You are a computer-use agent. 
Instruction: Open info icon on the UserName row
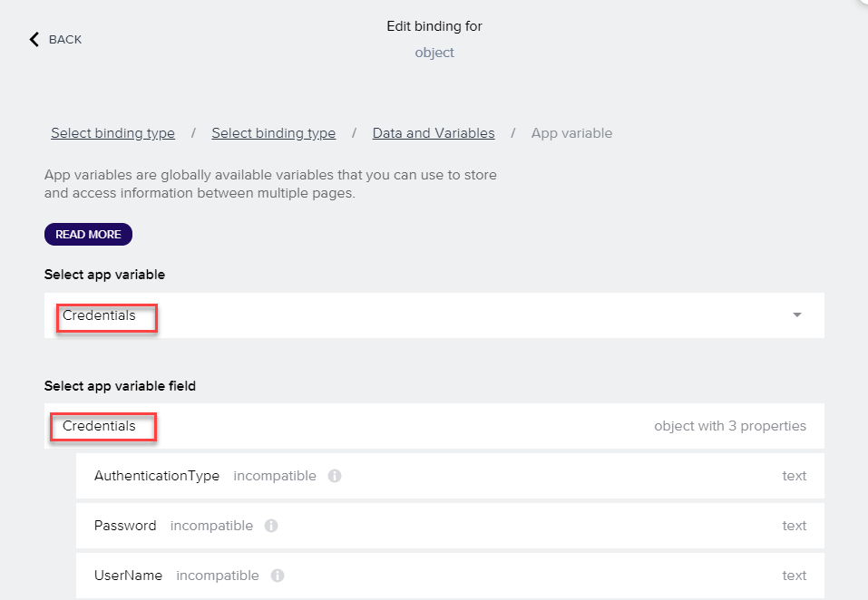pyautogui.click(x=278, y=576)
